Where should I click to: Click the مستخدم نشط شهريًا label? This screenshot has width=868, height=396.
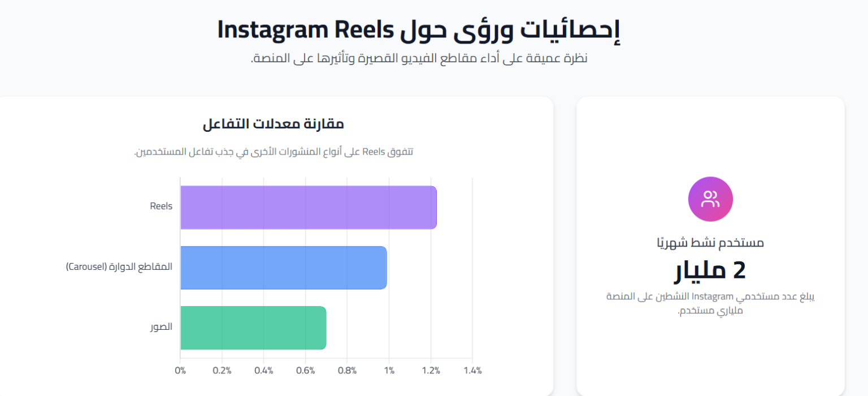click(x=710, y=243)
